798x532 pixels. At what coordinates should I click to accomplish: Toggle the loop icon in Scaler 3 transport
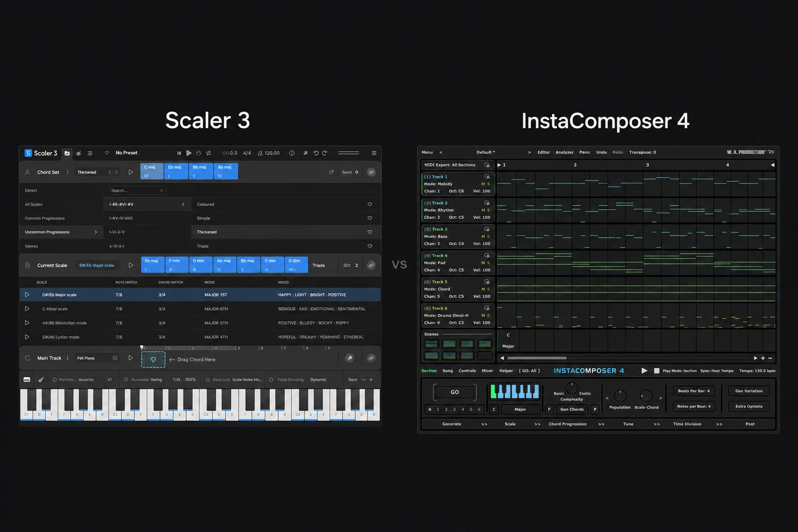pyautogui.click(x=208, y=153)
